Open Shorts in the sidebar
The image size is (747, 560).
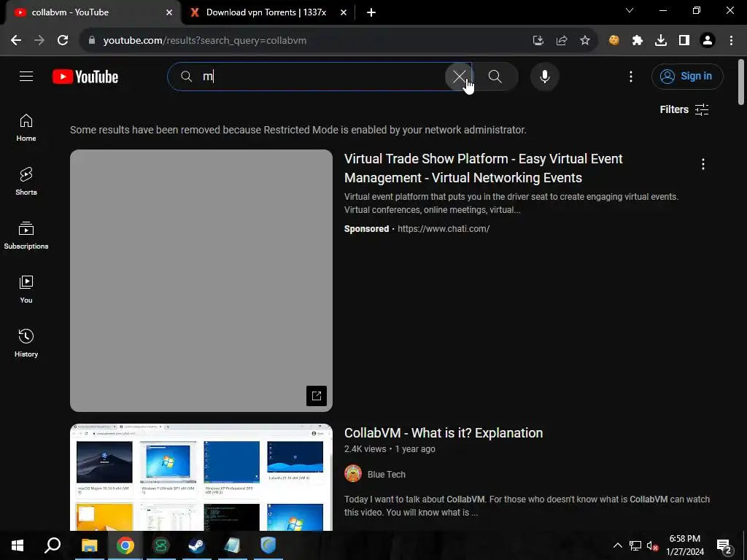(x=26, y=182)
